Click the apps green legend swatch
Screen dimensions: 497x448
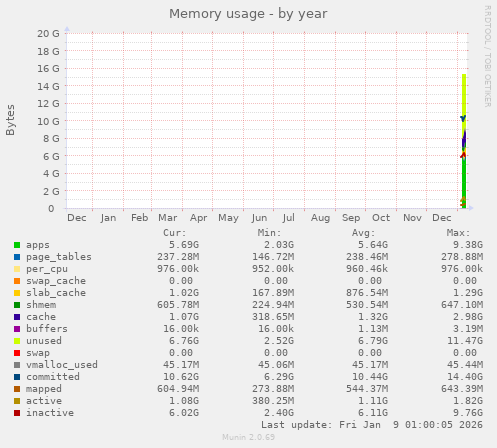pyautogui.click(x=17, y=245)
